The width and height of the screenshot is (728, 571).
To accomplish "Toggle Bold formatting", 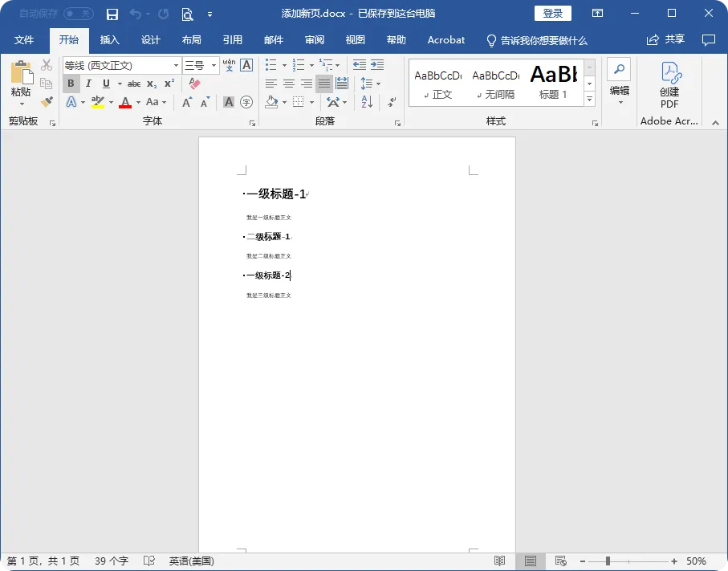I will coord(71,84).
